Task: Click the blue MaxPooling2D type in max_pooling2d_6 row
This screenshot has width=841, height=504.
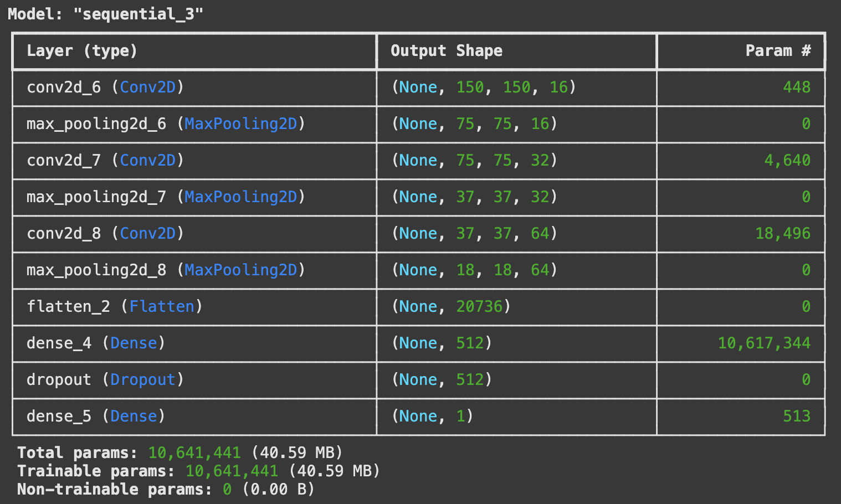Action: tap(240, 124)
